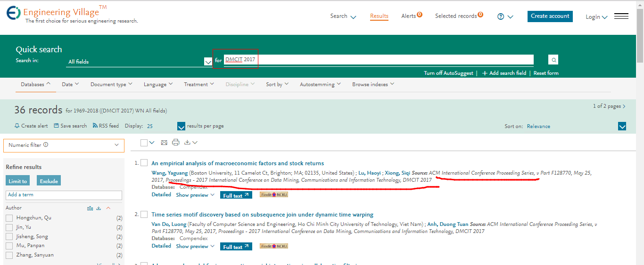Image resolution: width=644 pixels, height=265 pixels.
Task: Open the Alerts menu item
Action: (412, 16)
